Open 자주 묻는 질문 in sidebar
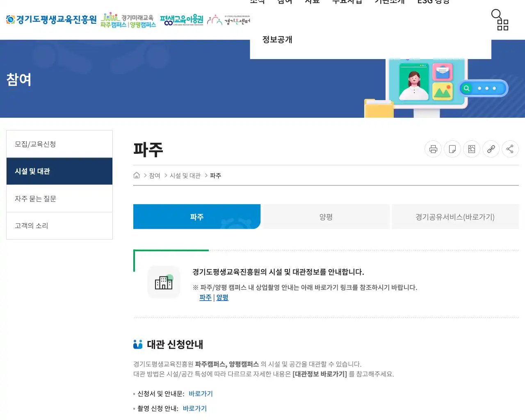 [59, 199]
